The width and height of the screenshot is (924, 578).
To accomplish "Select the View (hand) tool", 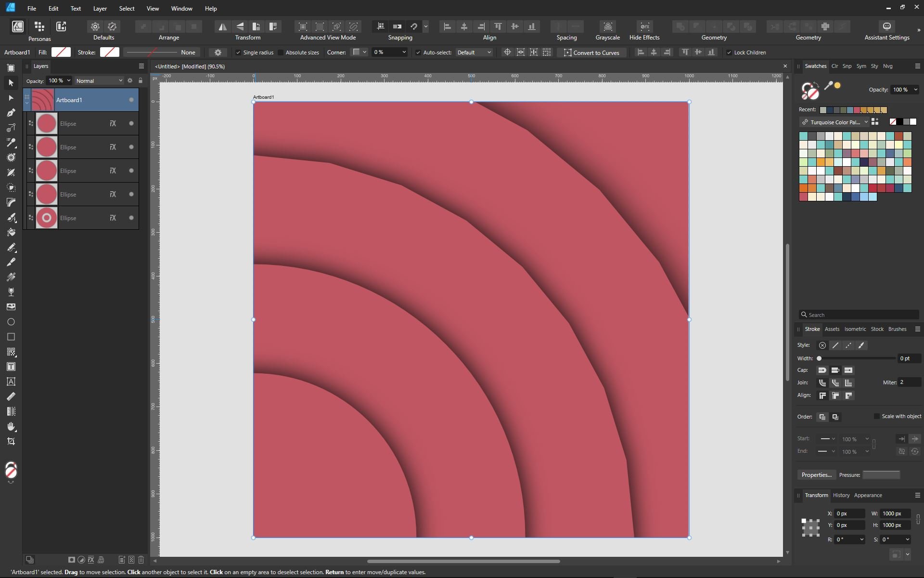I will [11, 426].
